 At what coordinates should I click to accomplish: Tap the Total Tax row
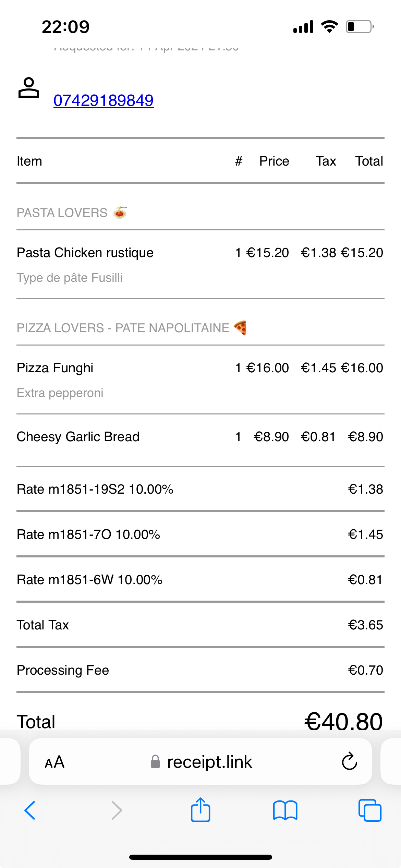(x=200, y=625)
